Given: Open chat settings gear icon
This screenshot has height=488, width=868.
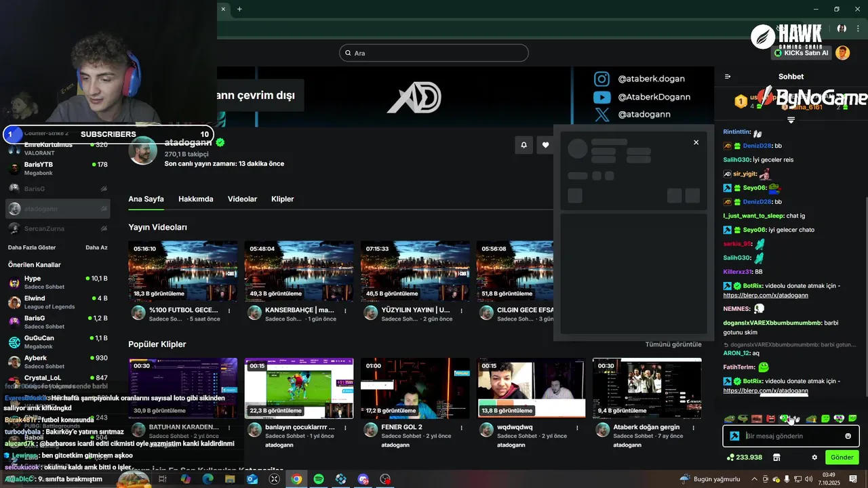Looking at the screenshot, I should [814, 457].
